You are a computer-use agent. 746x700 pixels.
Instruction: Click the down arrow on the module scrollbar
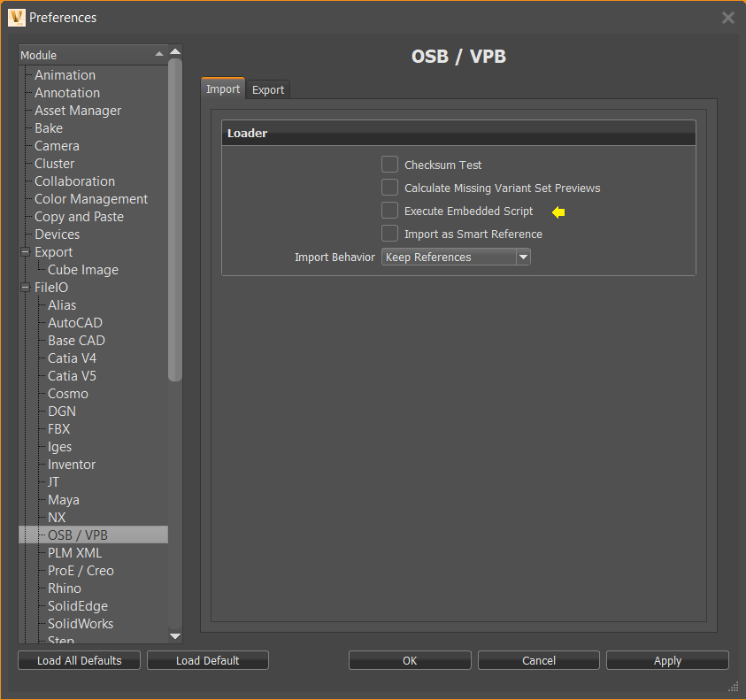[x=174, y=635]
